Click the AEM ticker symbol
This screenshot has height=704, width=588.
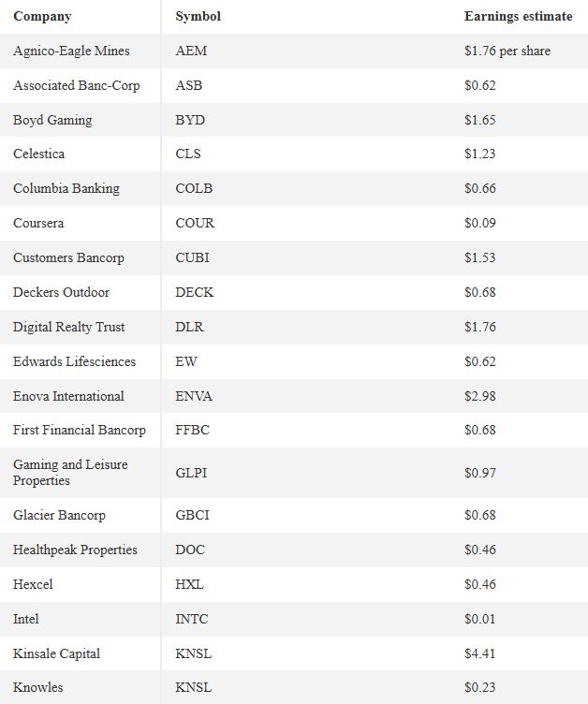click(191, 51)
